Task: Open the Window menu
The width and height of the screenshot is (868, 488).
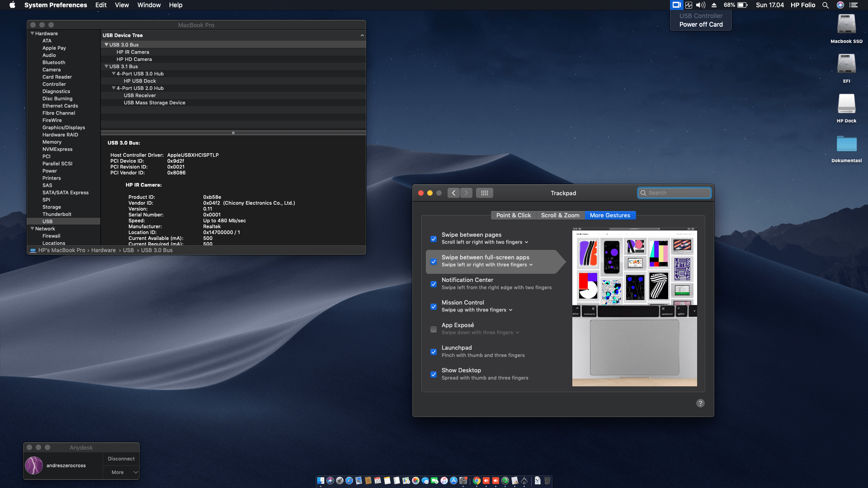Action: click(149, 5)
